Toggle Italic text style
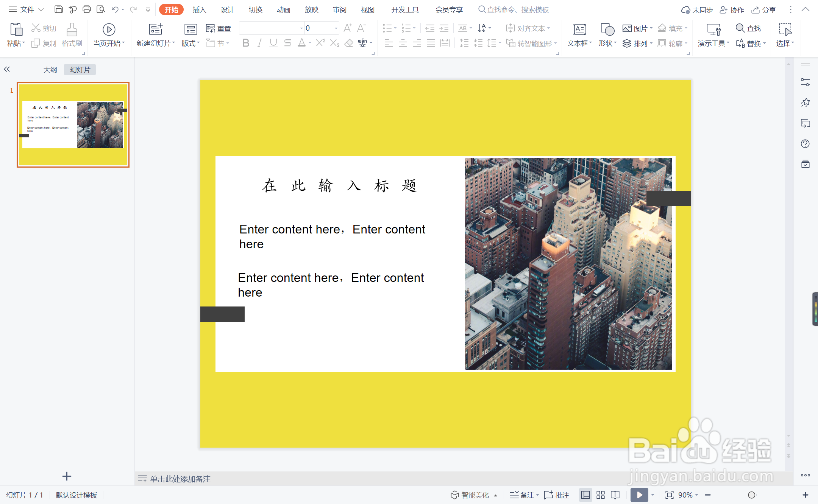Screen dimensions: 818x504 pyautogui.click(x=259, y=43)
